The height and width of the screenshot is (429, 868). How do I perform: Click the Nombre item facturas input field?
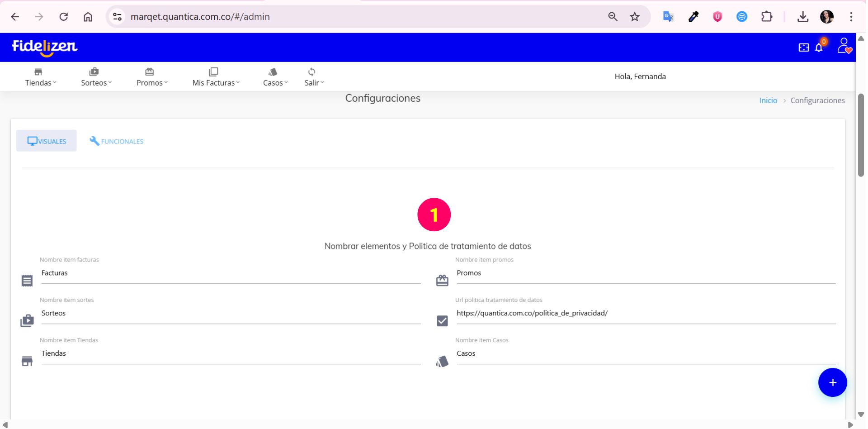tap(231, 273)
